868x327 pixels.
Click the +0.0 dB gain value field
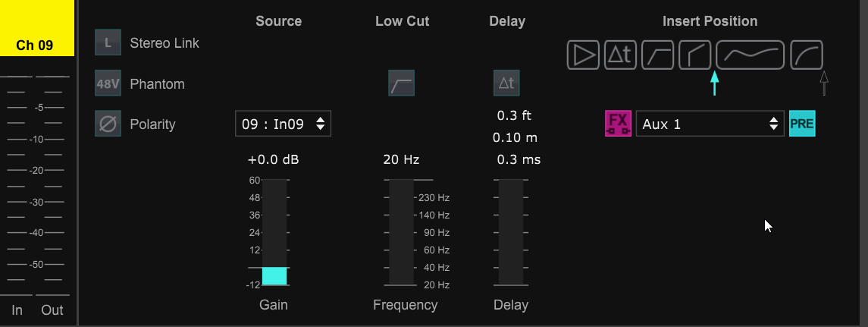274,160
